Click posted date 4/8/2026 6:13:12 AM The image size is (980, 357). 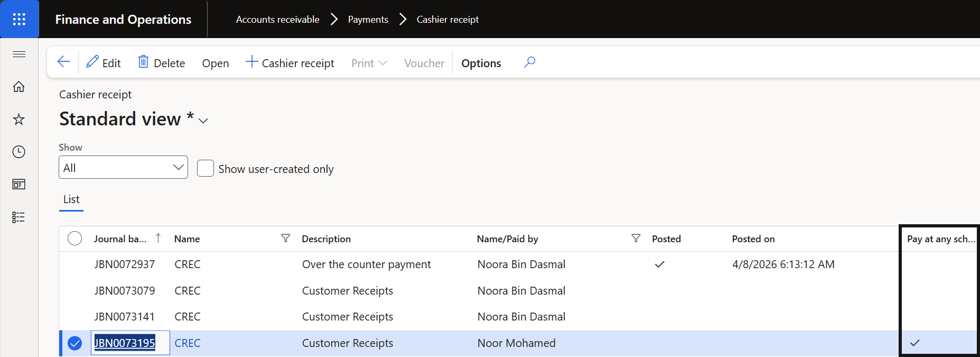pos(783,264)
